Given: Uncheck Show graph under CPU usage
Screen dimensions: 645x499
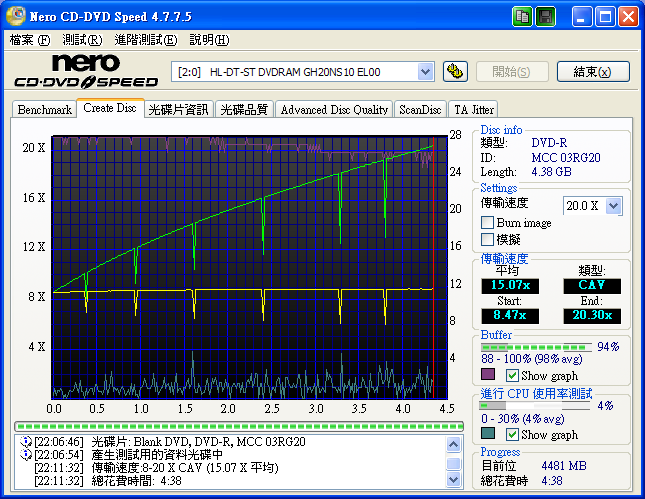Looking at the screenshot, I should [512, 435].
